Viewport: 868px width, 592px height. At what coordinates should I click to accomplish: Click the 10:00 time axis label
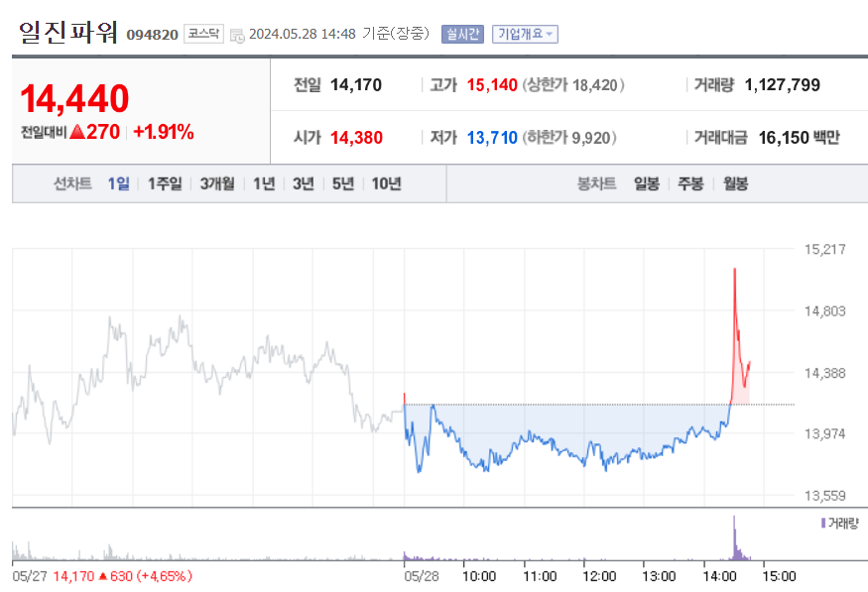479,576
